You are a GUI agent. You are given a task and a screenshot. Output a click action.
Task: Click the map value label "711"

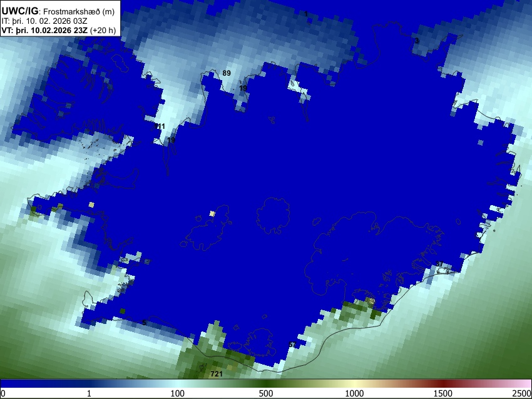[x=160, y=126]
